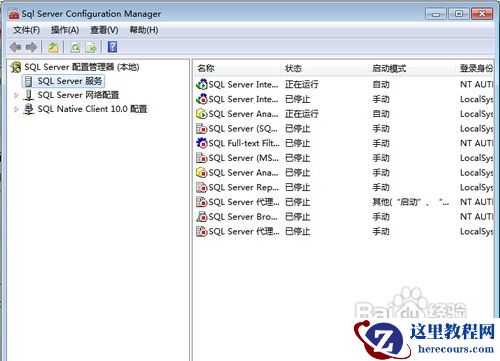Sort by the 状态 column header

coord(325,68)
